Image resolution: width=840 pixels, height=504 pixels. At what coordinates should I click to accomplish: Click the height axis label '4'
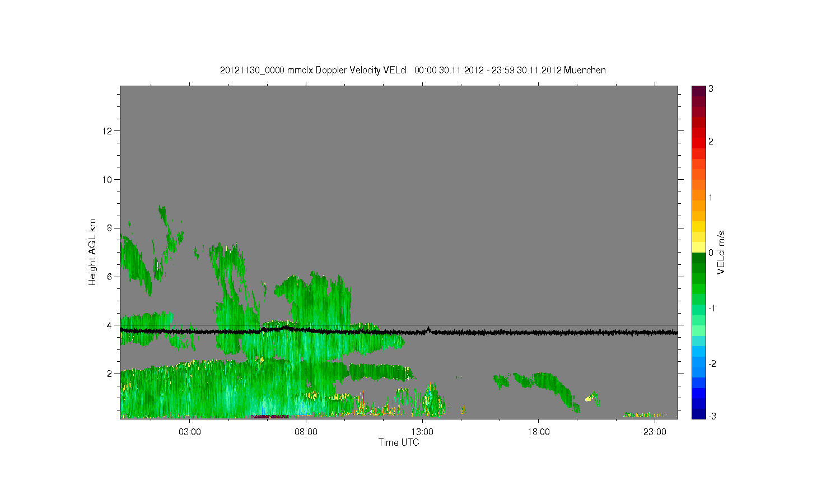click(110, 325)
